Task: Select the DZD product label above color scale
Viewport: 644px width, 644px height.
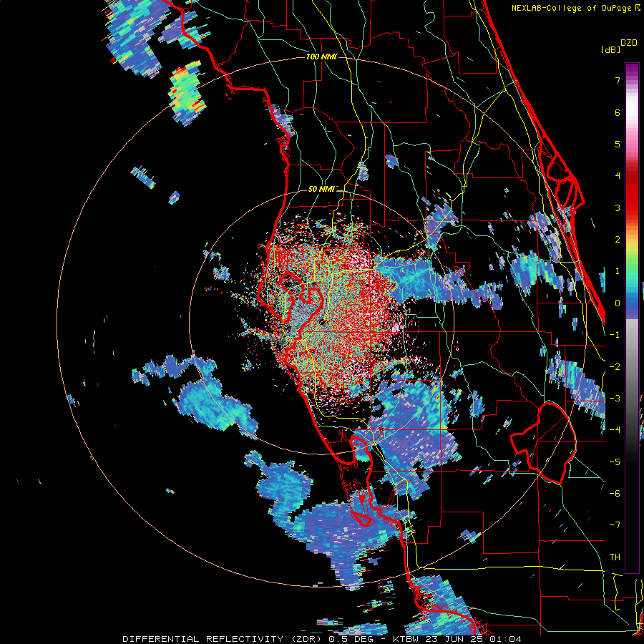Action: [x=629, y=42]
